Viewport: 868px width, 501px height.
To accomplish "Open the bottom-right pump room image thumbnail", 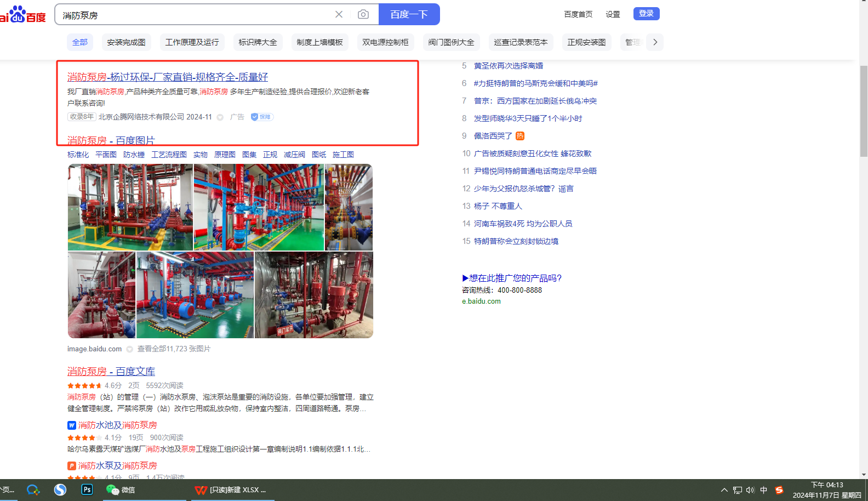I will click(x=314, y=295).
